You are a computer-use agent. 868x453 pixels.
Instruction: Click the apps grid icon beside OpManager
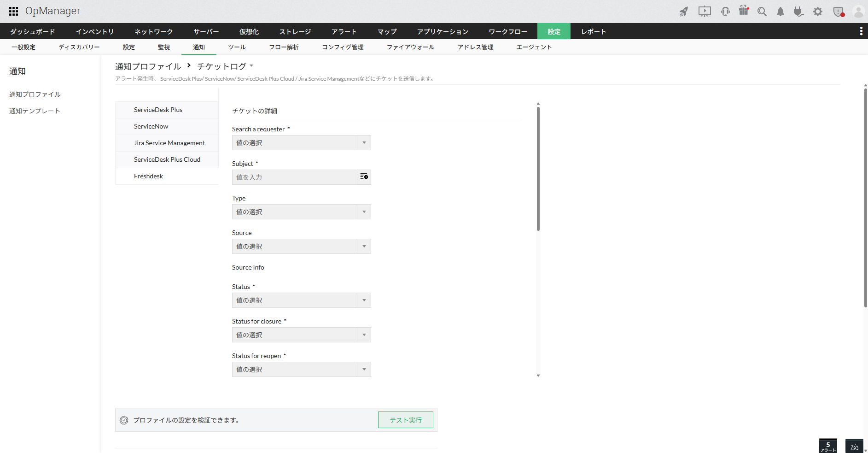click(13, 10)
